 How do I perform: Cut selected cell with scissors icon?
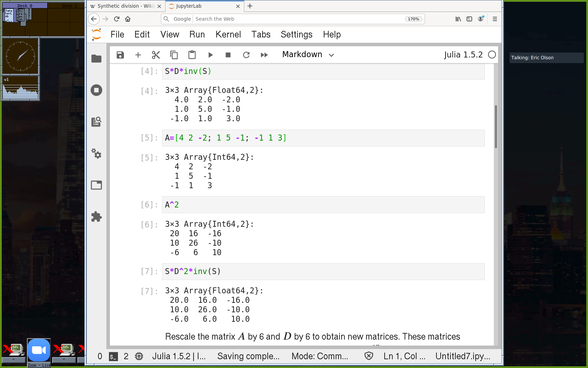(x=156, y=55)
